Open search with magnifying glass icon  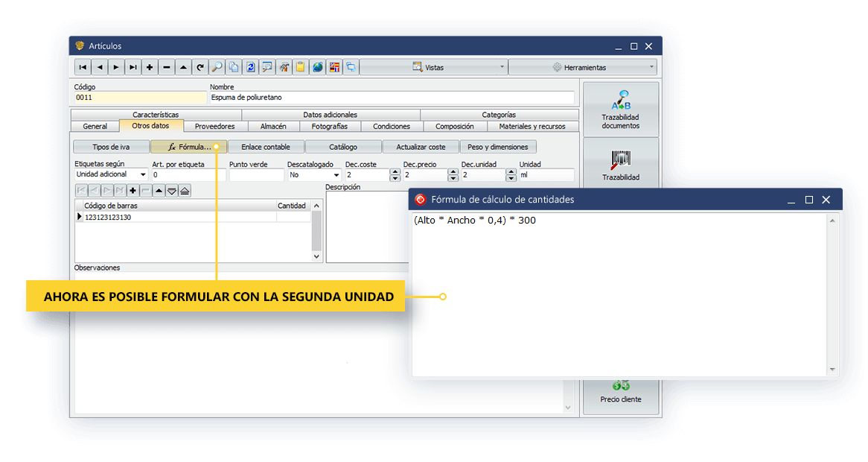point(217,67)
